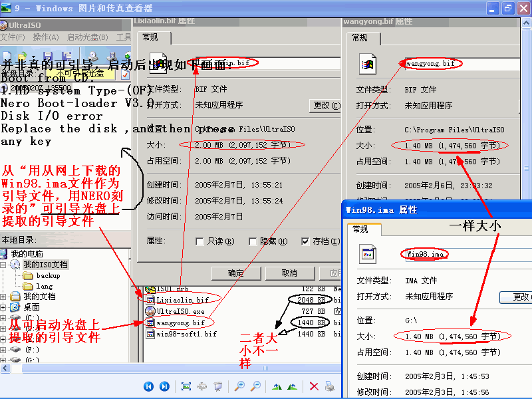
Task: Select 我的ISO文档 in the tree
Action: pyautogui.click(x=45, y=264)
